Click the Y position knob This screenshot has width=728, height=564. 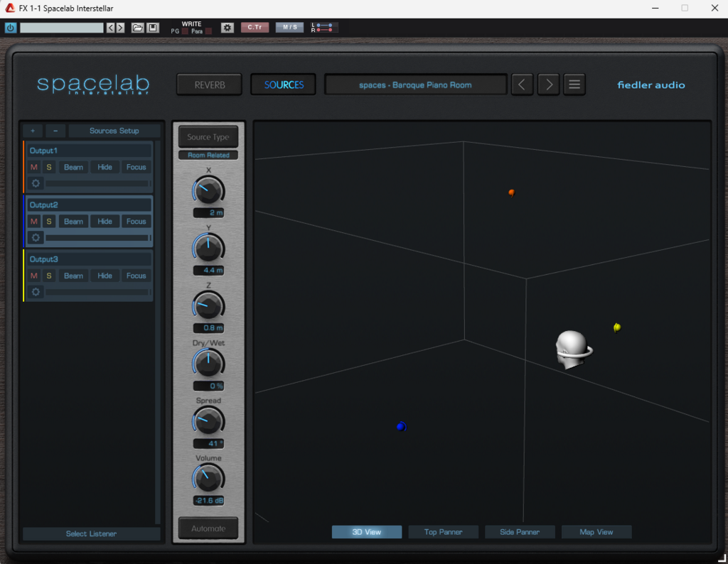coord(208,248)
